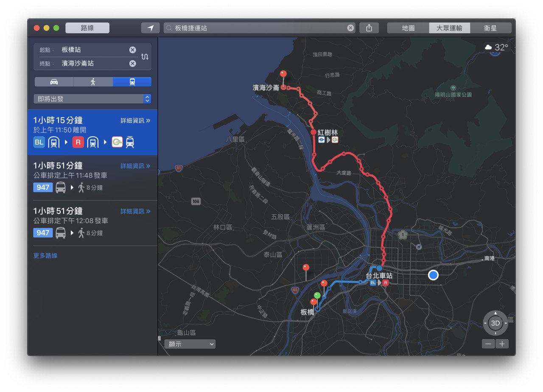Viewport: 543px width, 392px height.
Task: Switch to the 地圖 map view tab
Action: [408, 28]
